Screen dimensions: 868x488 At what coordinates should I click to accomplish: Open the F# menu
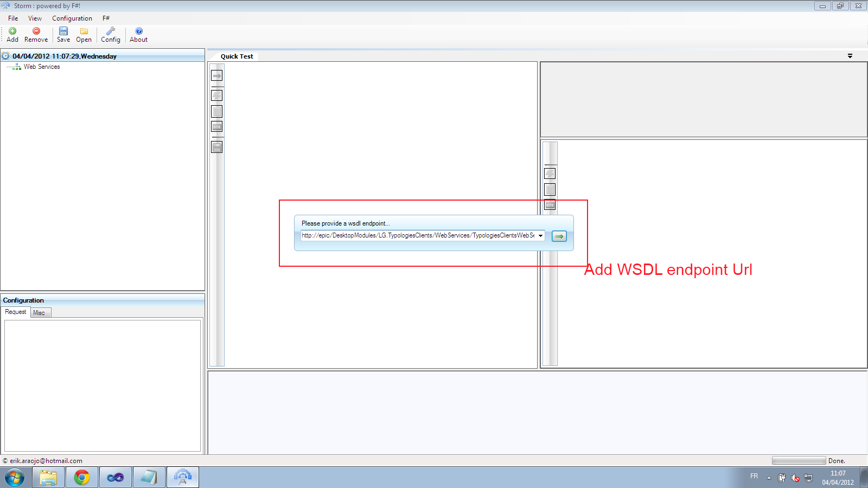[x=106, y=18]
